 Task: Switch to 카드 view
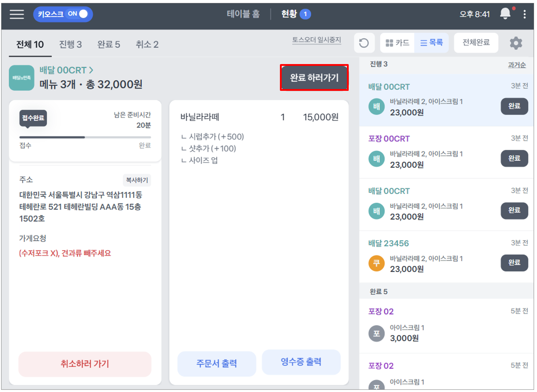pyautogui.click(x=397, y=43)
